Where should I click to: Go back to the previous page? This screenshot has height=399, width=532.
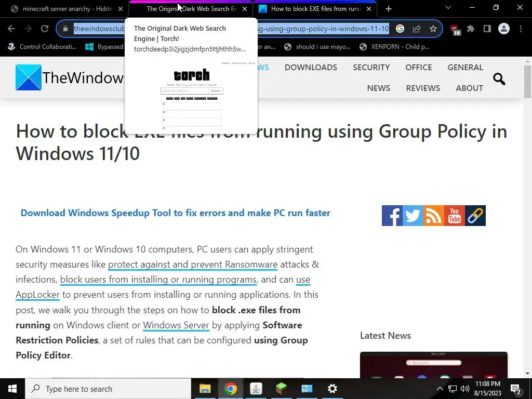[11, 29]
